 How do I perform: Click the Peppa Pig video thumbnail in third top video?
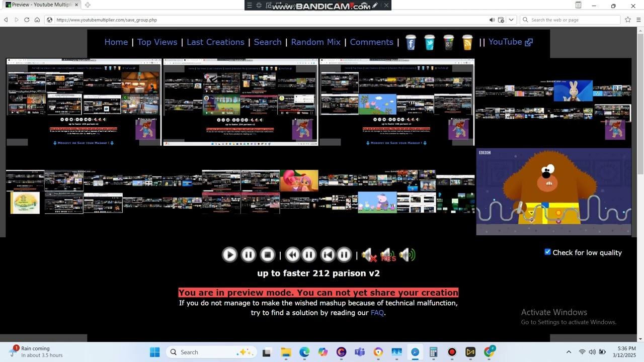coord(377,104)
